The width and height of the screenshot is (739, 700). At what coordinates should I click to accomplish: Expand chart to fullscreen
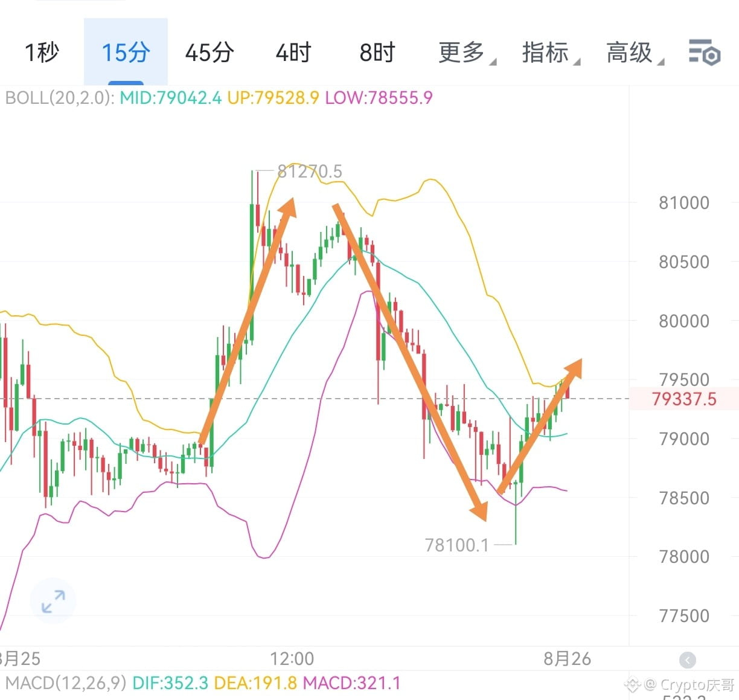pyautogui.click(x=53, y=601)
